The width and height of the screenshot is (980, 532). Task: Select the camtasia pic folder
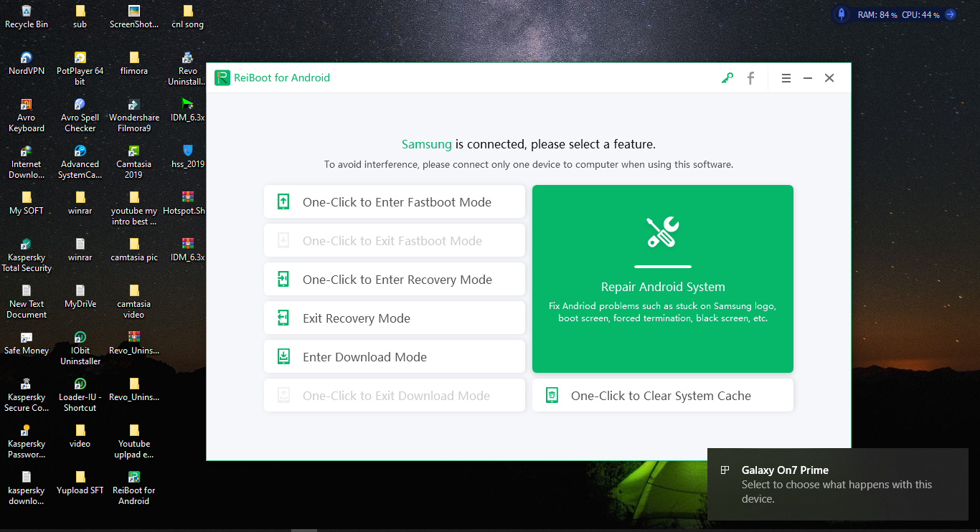(134, 250)
